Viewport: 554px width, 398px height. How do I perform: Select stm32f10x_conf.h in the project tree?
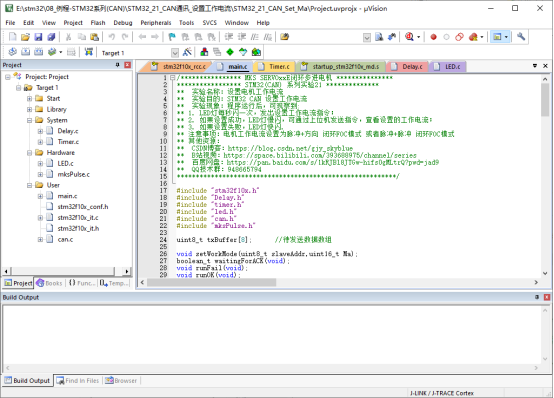83,207
